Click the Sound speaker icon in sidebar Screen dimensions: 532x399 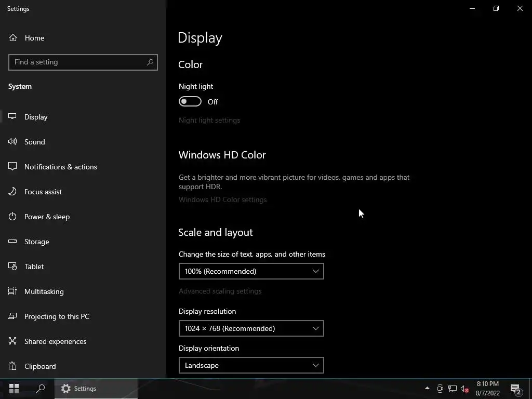coord(12,141)
